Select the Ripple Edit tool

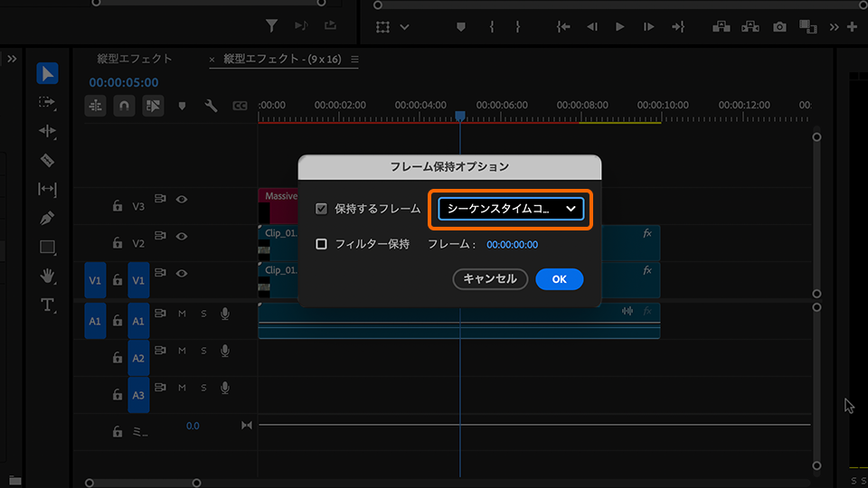[47, 131]
